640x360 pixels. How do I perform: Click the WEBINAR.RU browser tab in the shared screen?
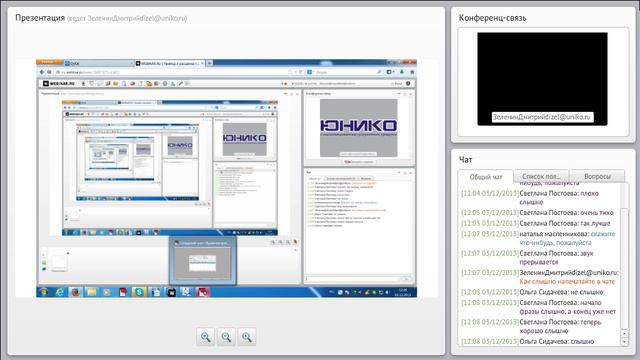[x=169, y=63]
